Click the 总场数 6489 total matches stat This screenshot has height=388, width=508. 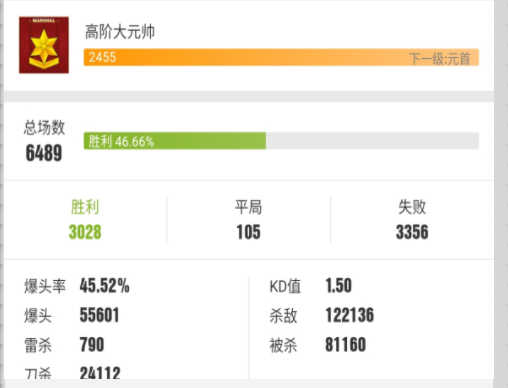pyautogui.click(x=44, y=141)
